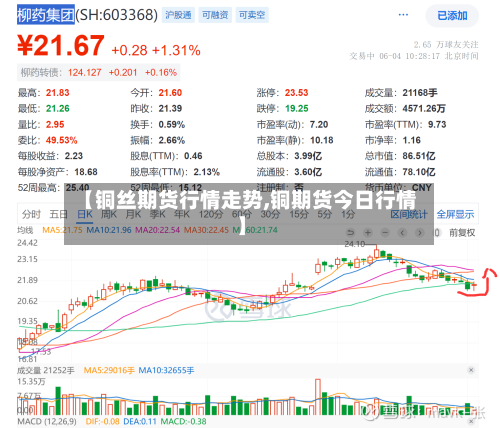Close the MACD indicator panel
This screenshot has height=428, width=500.
click(x=471, y=422)
